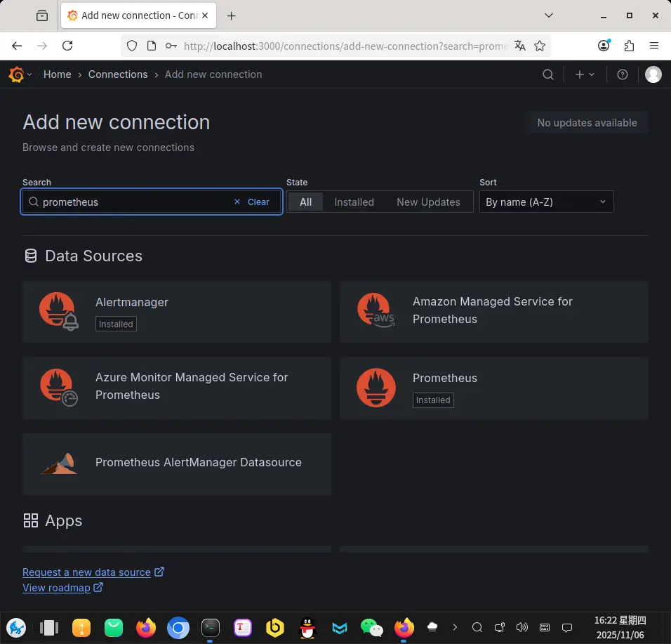Open the Firefox View icon
The width and height of the screenshot is (671, 644).
(x=42, y=16)
